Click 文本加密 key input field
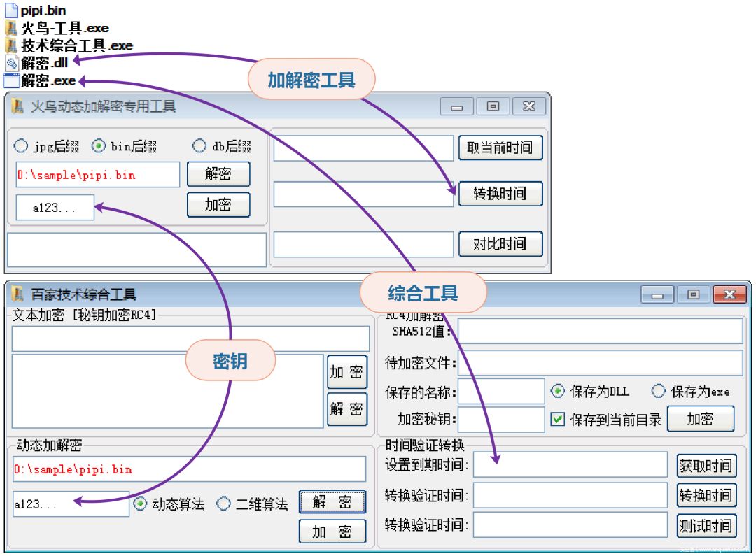The height and width of the screenshot is (556, 756). pos(190,338)
